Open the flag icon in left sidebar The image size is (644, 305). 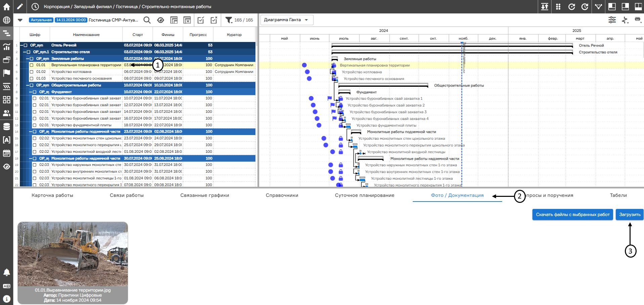pyautogui.click(x=6, y=73)
